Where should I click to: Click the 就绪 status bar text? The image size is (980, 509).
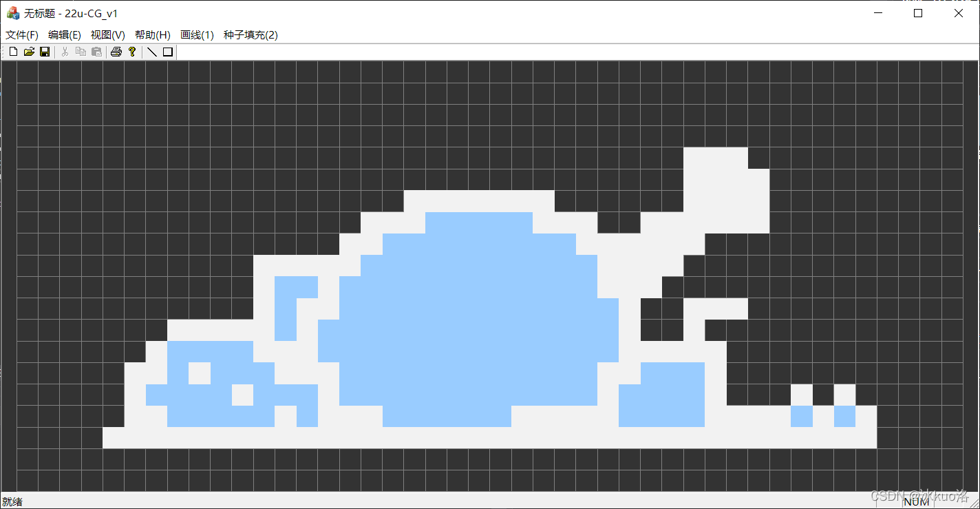pyautogui.click(x=12, y=502)
